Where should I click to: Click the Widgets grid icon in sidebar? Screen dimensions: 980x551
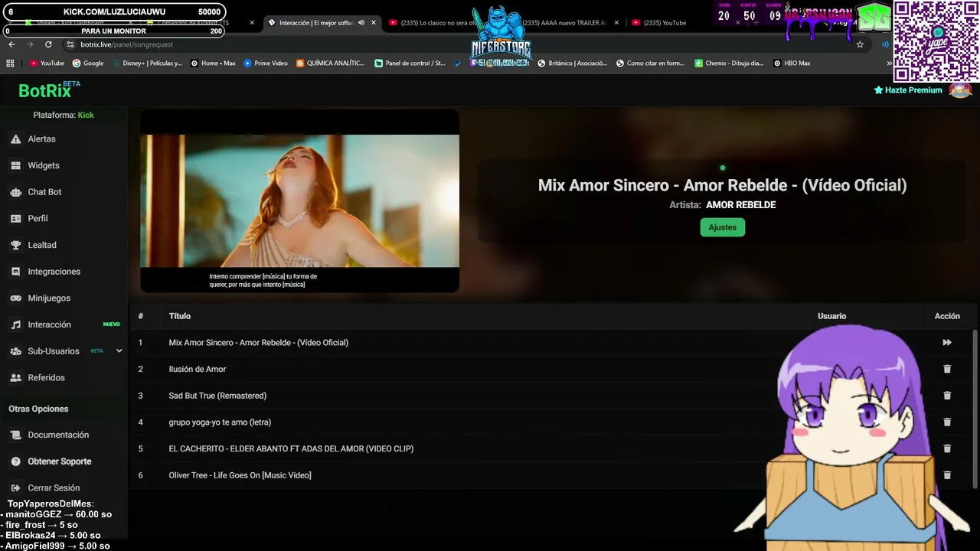[15, 165]
